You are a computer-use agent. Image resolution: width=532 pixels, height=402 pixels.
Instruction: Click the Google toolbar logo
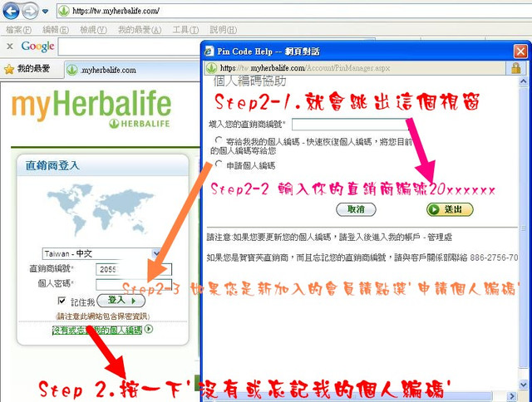[37, 47]
